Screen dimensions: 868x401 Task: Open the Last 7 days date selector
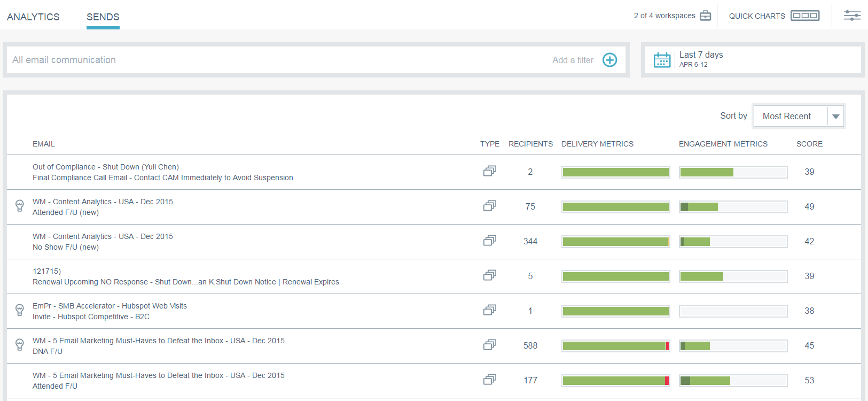pos(701,59)
